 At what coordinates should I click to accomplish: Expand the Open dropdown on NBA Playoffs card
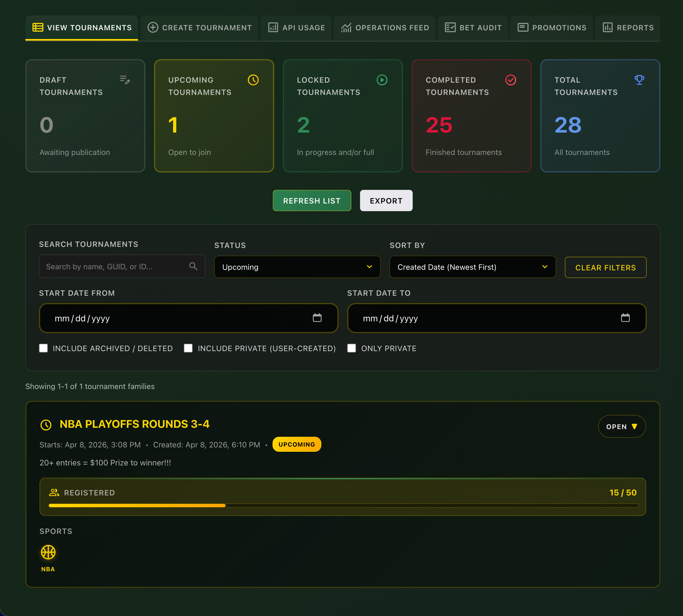click(x=622, y=426)
